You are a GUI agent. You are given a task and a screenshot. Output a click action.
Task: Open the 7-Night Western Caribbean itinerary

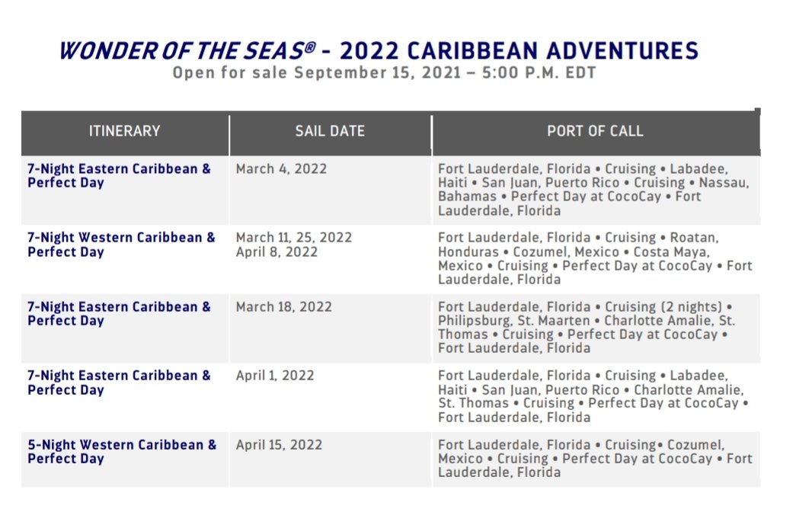point(121,245)
